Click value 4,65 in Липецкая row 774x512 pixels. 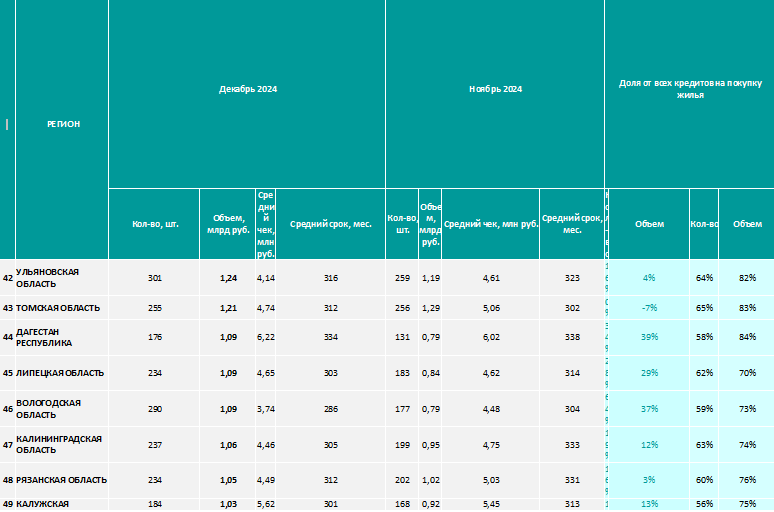(266, 373)
